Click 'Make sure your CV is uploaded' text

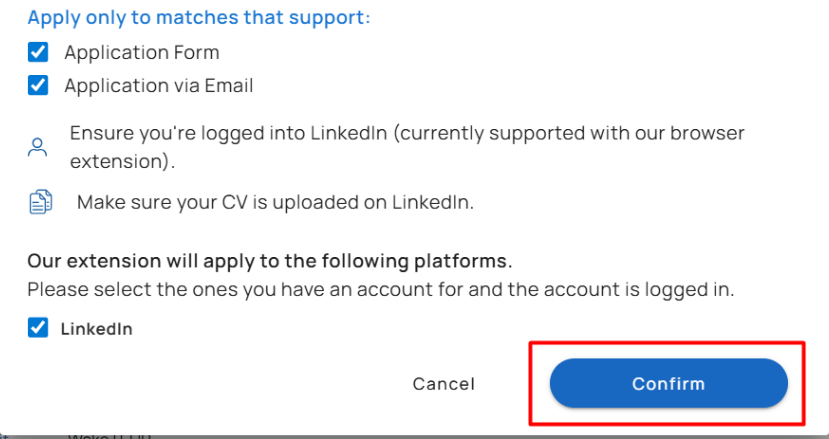(x=274, y=202)
